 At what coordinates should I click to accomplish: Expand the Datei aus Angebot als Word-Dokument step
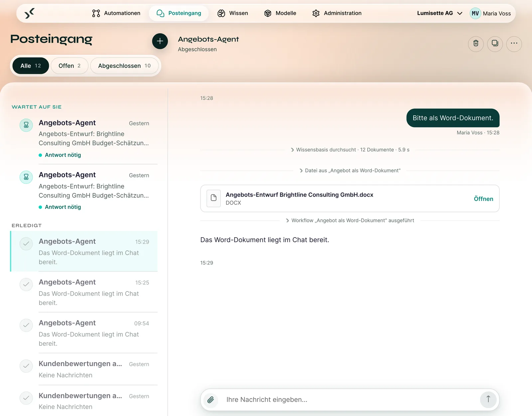[x=350, y=170]
